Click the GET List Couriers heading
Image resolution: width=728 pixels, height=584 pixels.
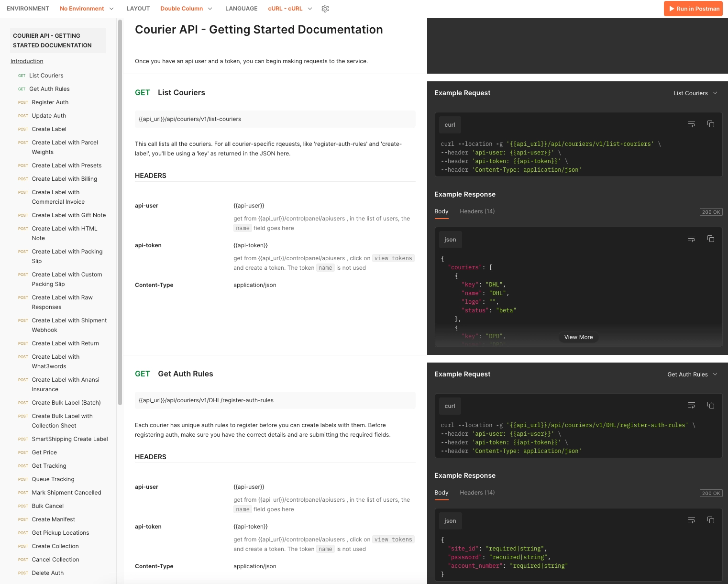coord(170,93)
